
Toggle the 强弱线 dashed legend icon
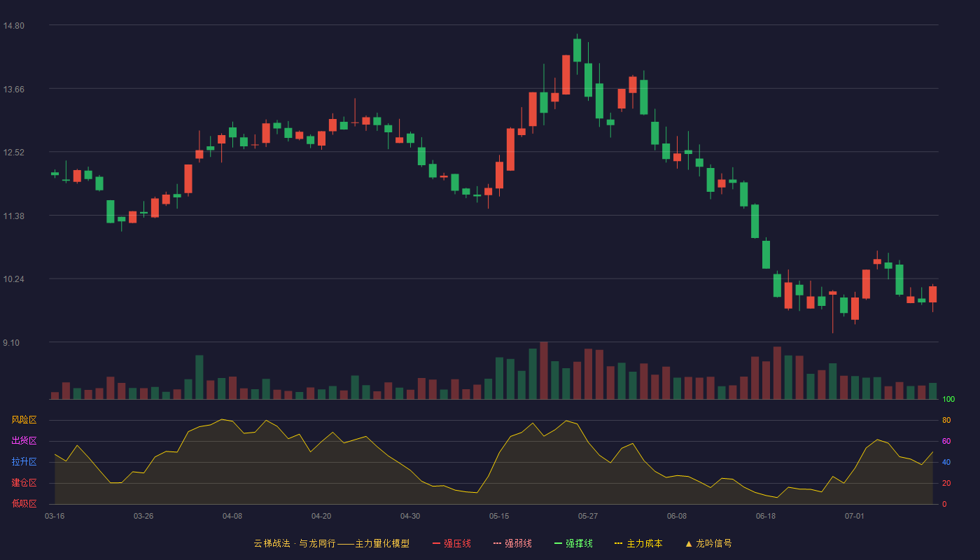coord(498,543)
